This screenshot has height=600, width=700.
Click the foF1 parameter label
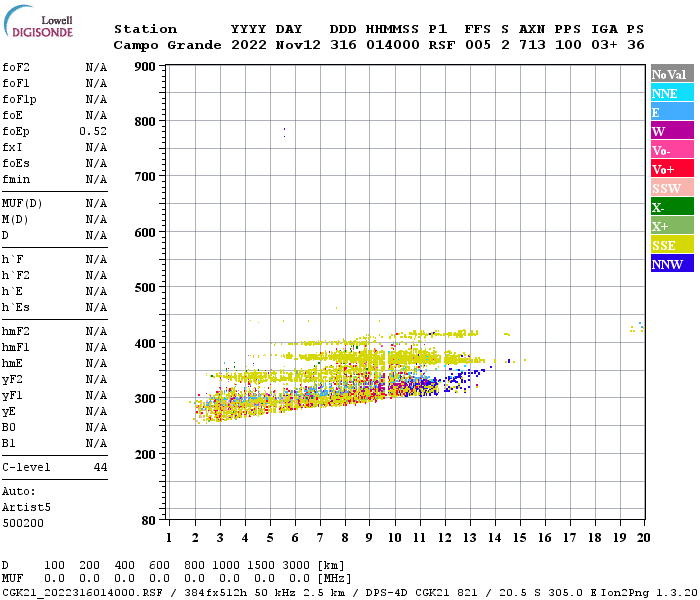pyautogui.click(x=16, y=83)
